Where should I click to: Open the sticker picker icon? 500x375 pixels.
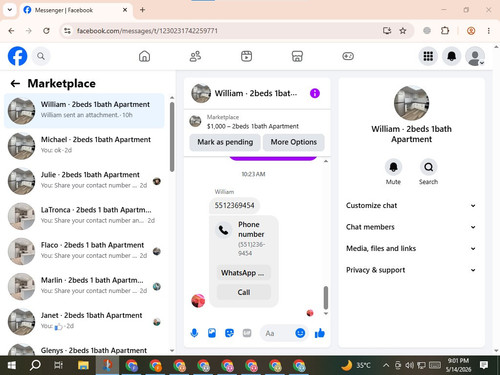coord(229,333)
